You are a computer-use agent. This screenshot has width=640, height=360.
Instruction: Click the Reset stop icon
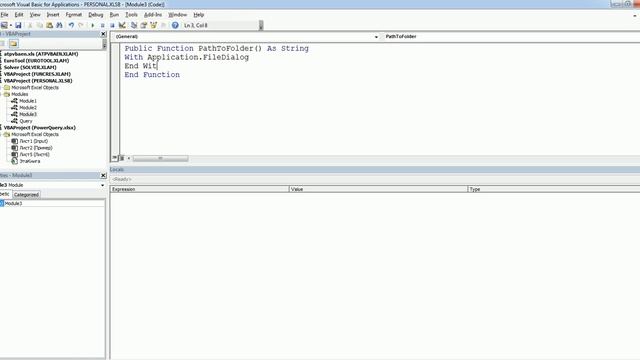(x=112, y=25)
